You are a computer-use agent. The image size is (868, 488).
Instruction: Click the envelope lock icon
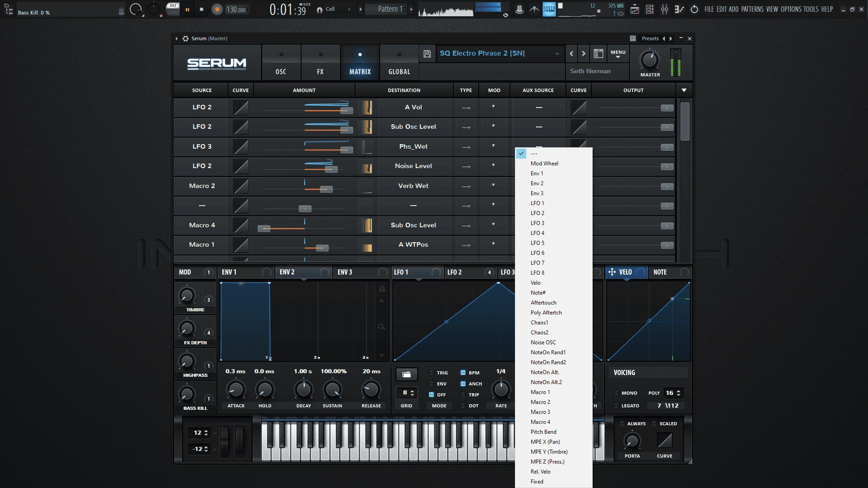pyautogui.click(x=382, y=289)
